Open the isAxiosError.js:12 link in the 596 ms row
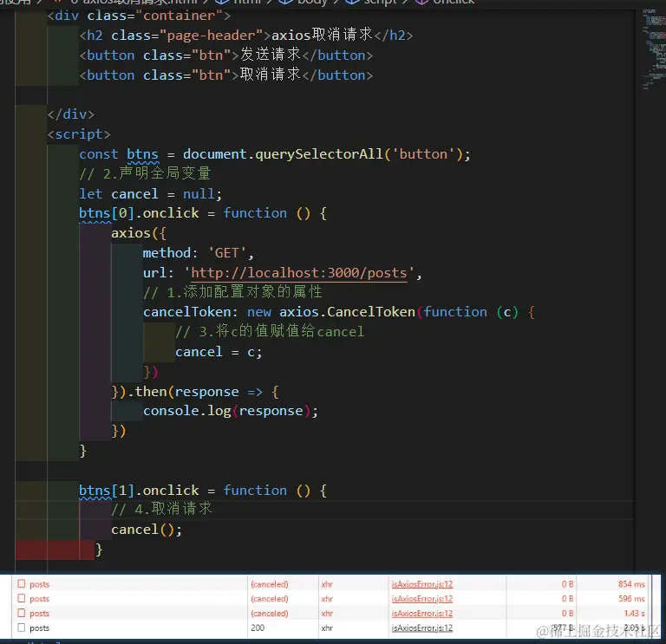 421,599
